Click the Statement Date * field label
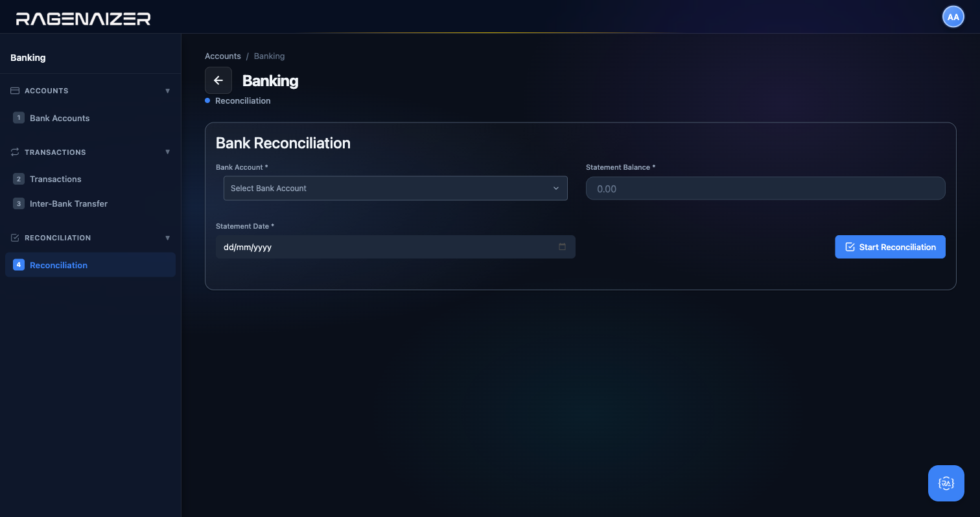980x517 pixels. pos(245,226)
